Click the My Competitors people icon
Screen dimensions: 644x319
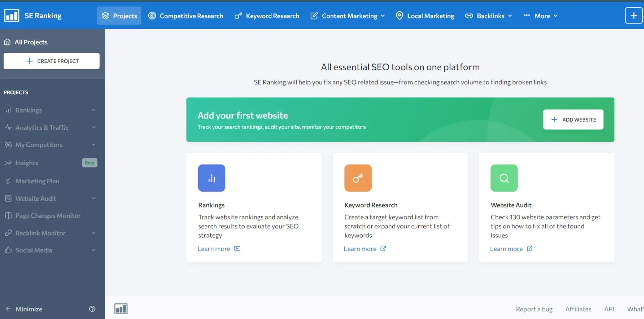[8, 145]
